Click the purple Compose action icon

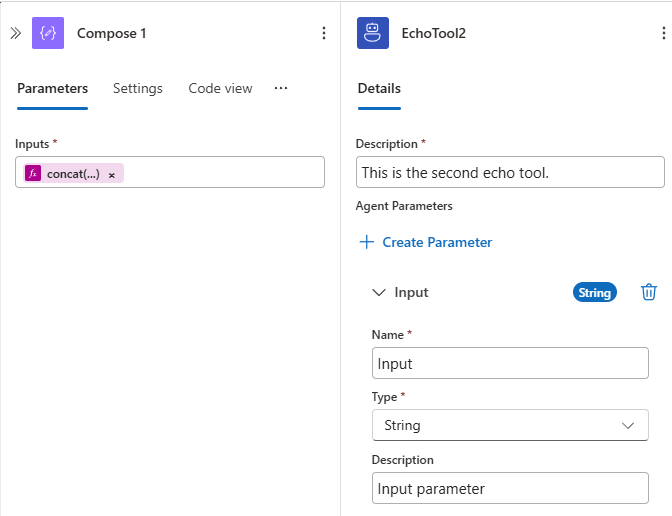(x=48, y=33)
